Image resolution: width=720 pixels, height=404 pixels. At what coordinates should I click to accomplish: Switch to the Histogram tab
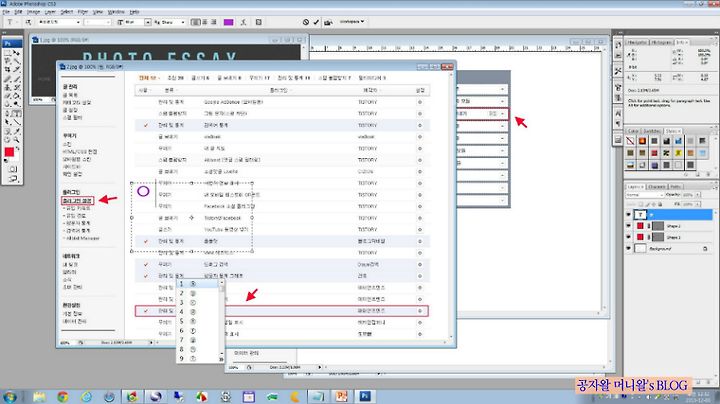661,42
